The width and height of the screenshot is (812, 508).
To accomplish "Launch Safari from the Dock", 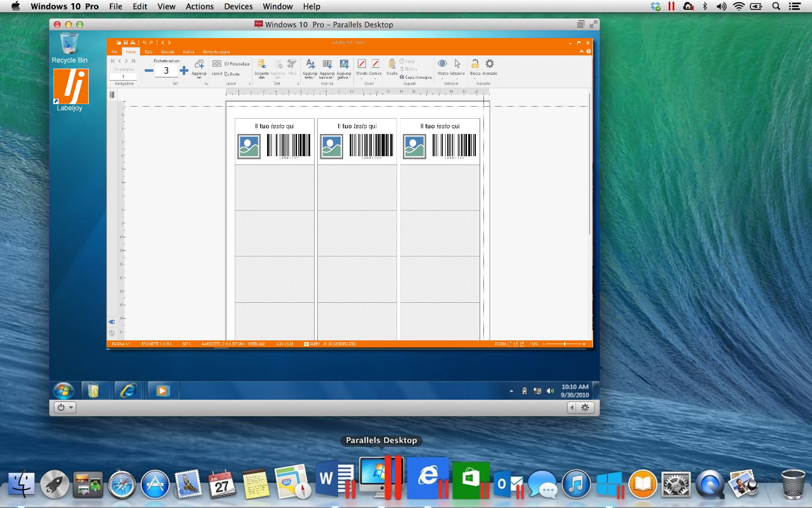I will (x=122, y=485).
